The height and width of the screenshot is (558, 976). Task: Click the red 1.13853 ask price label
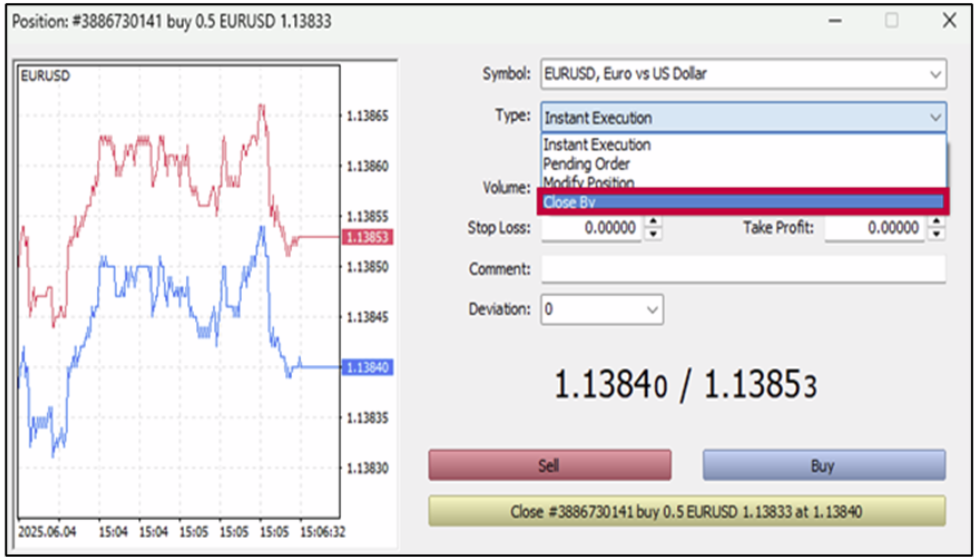pyautogui.click(x=367, y=237)
